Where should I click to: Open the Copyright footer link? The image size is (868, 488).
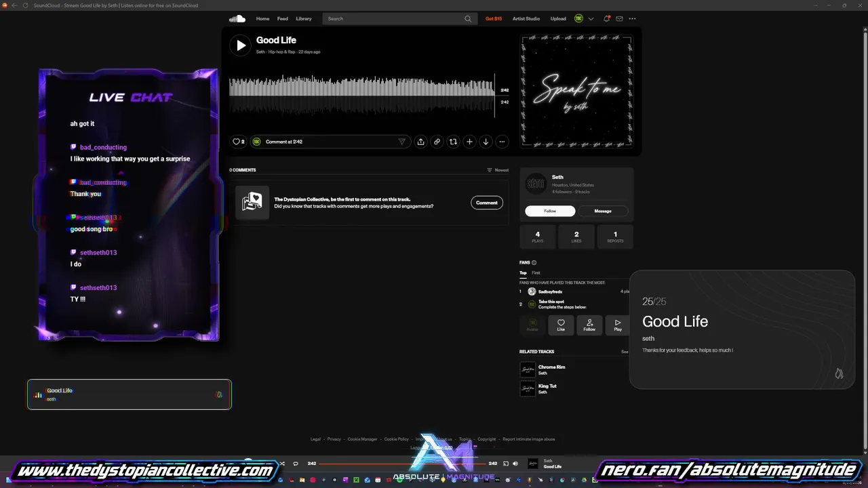(x=487, y=439)
